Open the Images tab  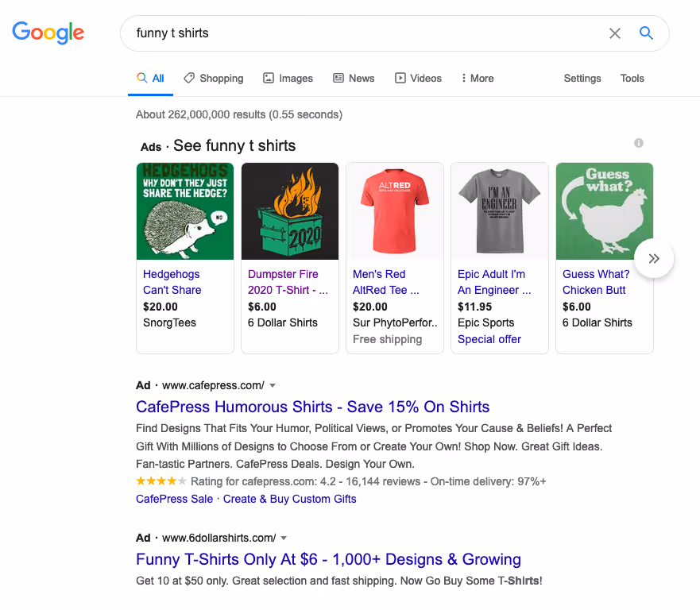tap(288, 79)
